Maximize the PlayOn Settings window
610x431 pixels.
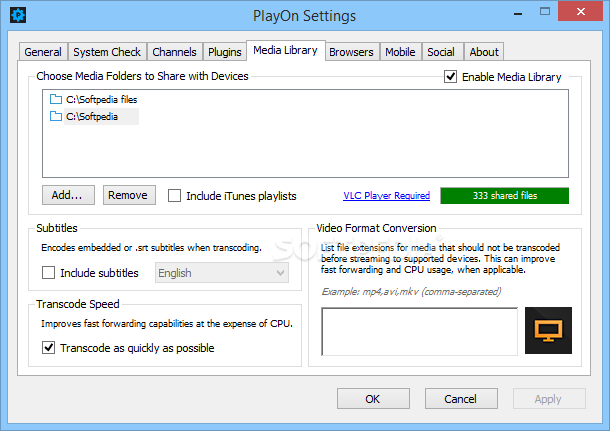coord(545,12)
